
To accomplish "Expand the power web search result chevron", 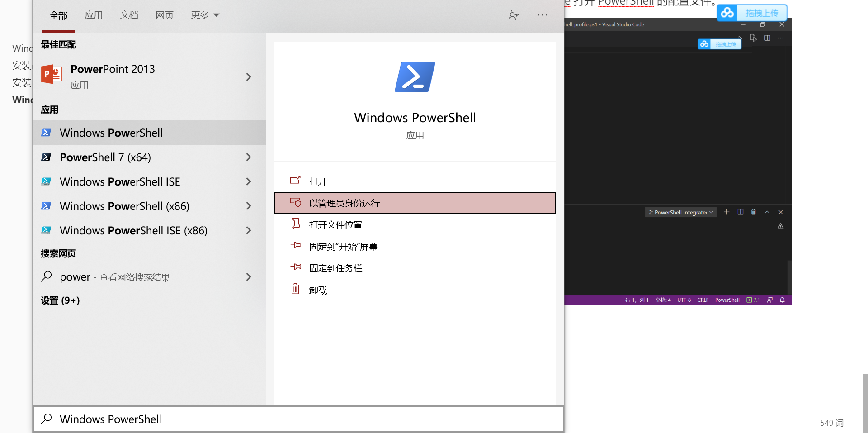I will click(x=248, y=277).
